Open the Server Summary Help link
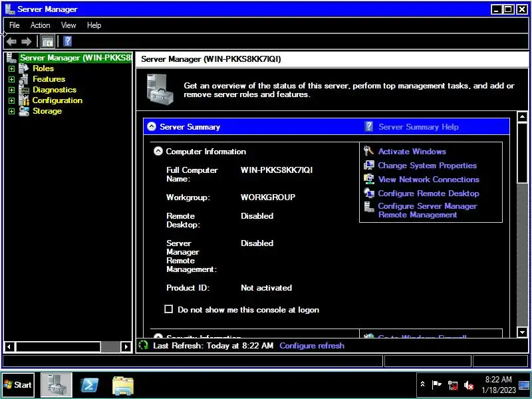 pos(418,127)
